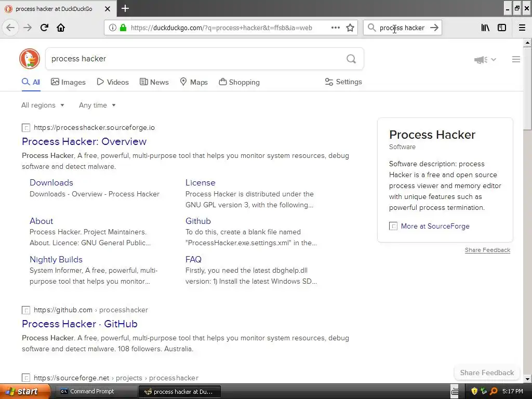Screen dimensions: 532x399
Task: Click the orange magnifier tray icon
Action: click(x=494, y=392)
